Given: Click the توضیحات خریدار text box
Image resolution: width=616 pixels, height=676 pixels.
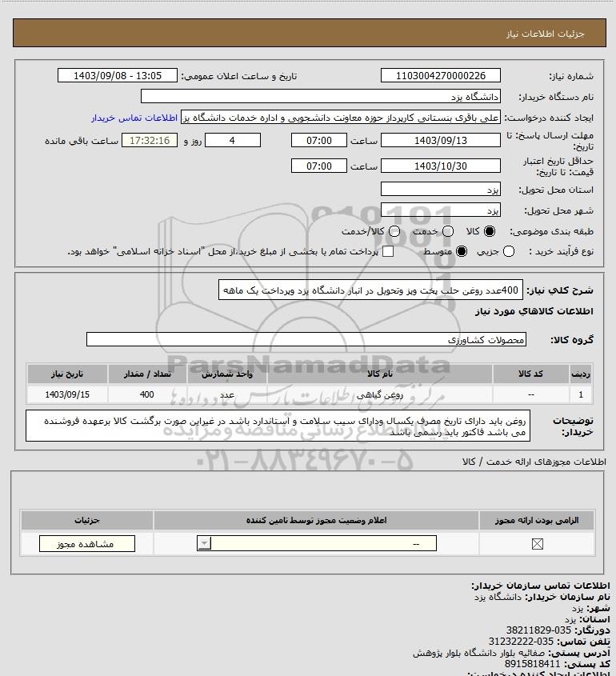Looking at the screenshot, I should [x=278, y=426].
